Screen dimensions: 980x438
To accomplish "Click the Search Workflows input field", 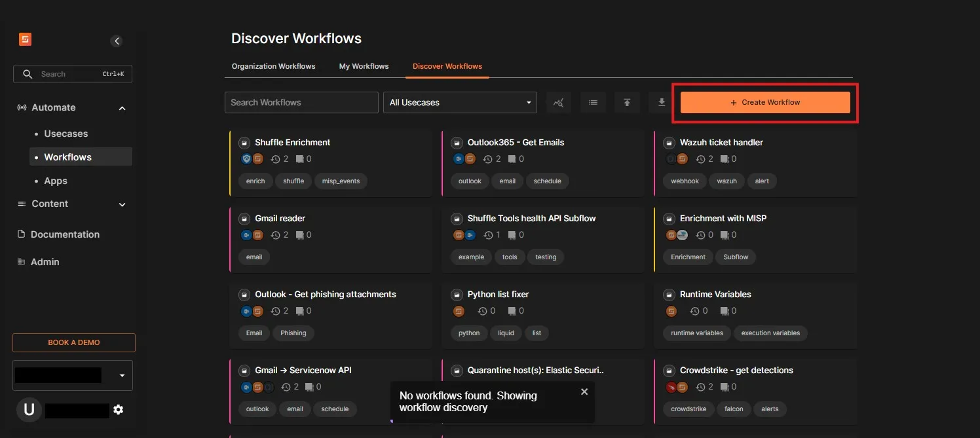I will (x=301, y=103).
